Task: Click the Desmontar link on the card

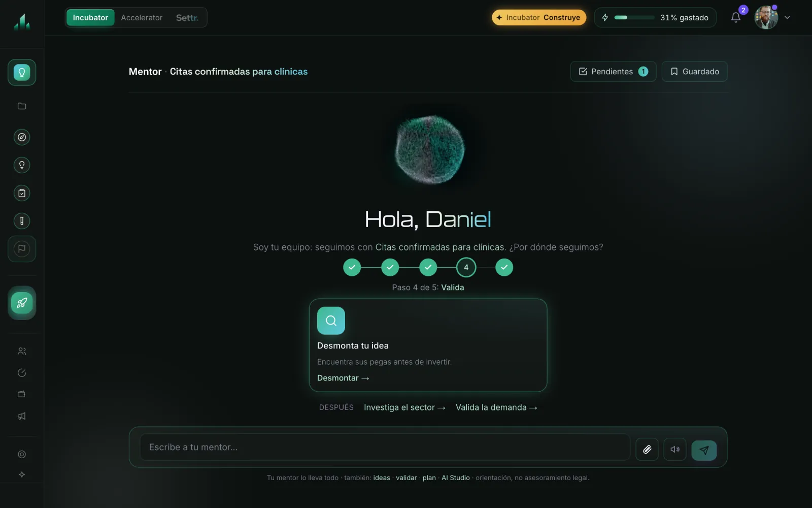Action: click(x=343, y=378)
